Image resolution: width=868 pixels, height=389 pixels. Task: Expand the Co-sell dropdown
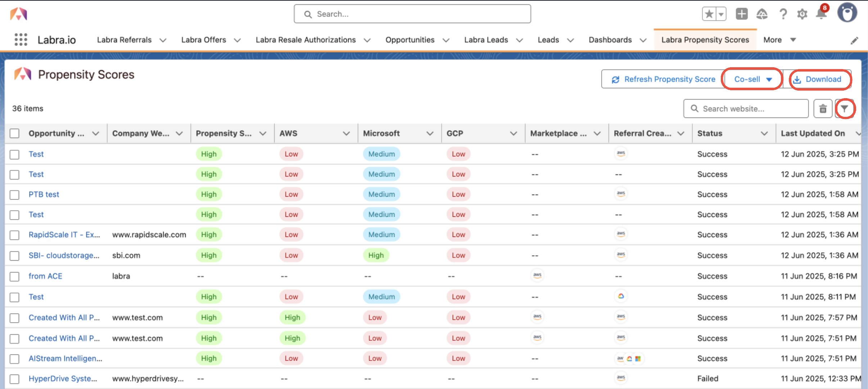[753, 79]
